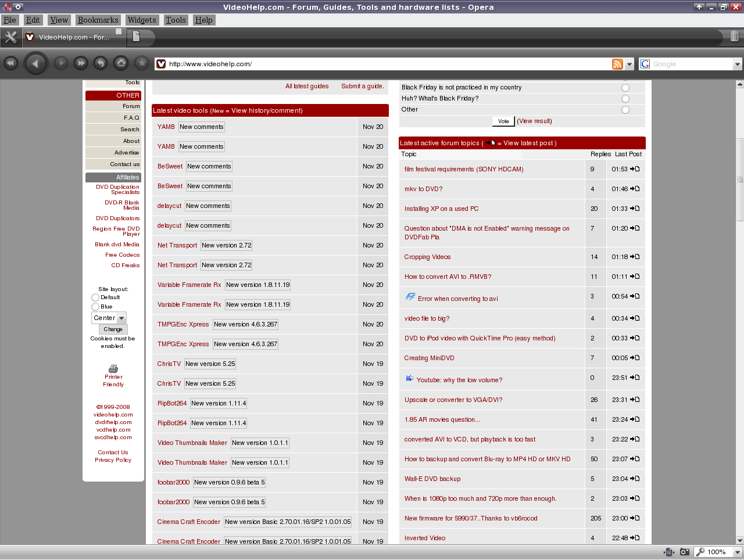The width and height of the screenshot is (744, 560).
Task: Open the Tools menu
Action: (176, 20)
